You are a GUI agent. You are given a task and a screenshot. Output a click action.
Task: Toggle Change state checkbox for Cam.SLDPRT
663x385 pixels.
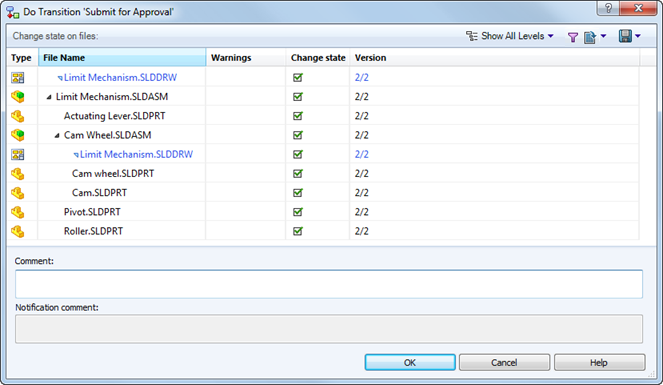[x=298, y=193]
